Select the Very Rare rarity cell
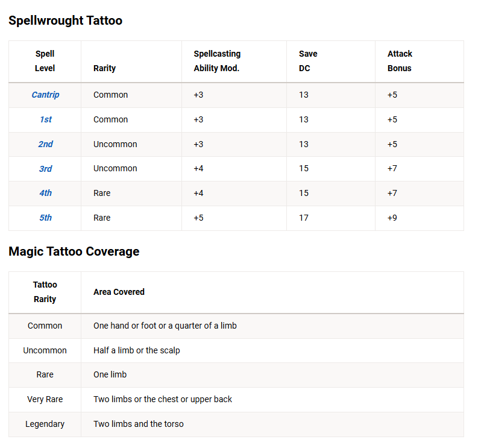 pos(45,399)
